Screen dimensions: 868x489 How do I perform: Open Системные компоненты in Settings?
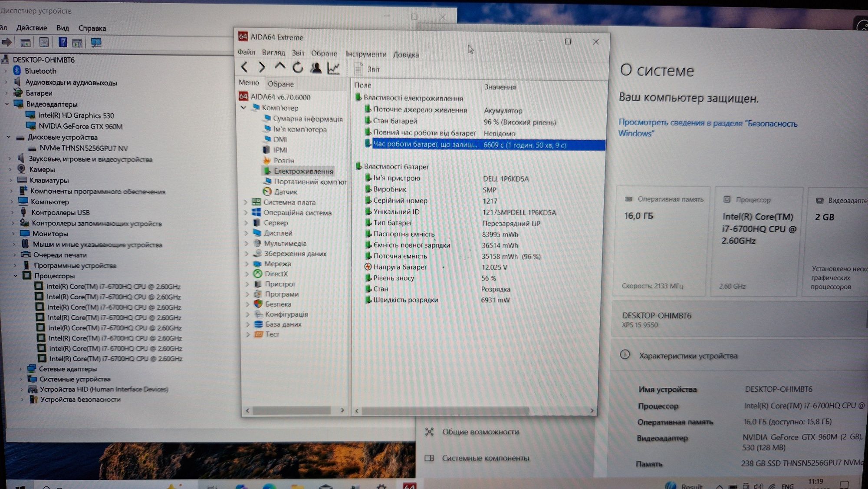tap(477, 458)
